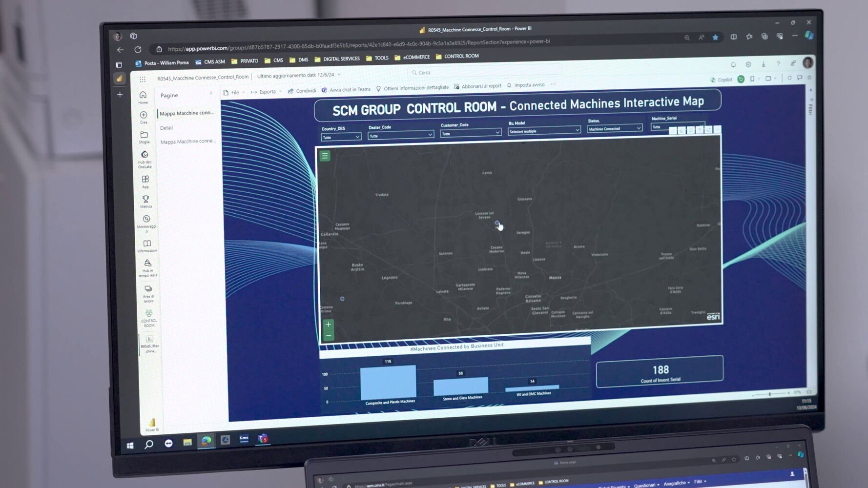Open the TOOLS bookmarks folder

(x=377, y=58)
